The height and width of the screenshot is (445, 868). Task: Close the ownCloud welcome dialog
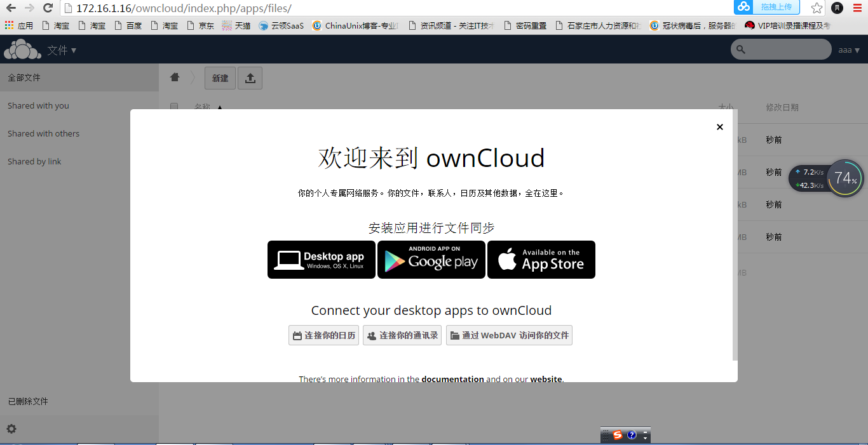(x=720, y=127)
